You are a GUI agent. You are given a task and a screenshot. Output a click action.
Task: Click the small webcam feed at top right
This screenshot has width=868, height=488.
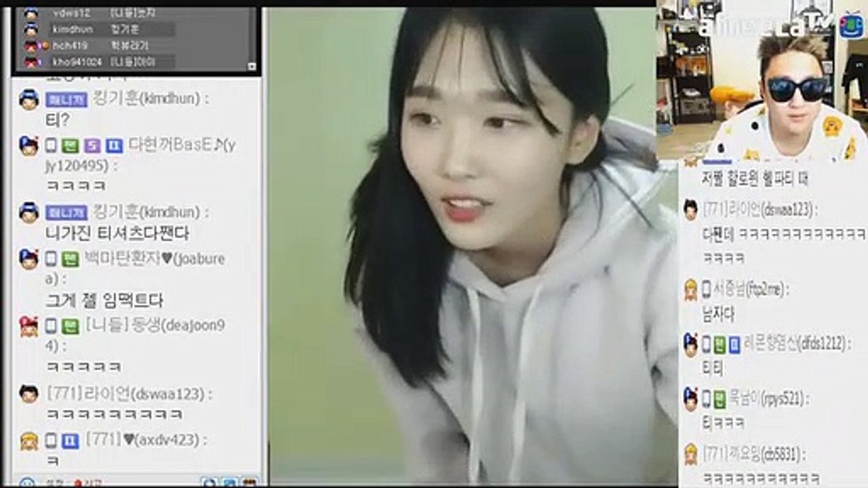(x=762, y=80)
